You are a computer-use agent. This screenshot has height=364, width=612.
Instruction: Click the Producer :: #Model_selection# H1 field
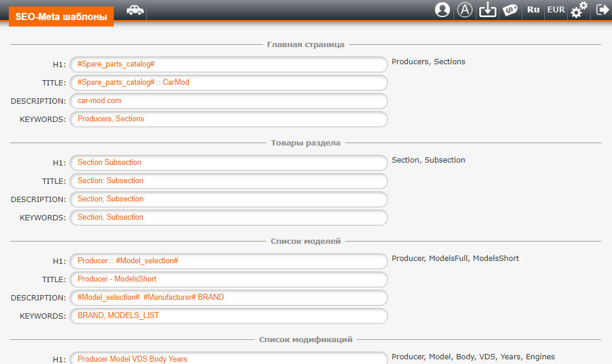(229, 261)
